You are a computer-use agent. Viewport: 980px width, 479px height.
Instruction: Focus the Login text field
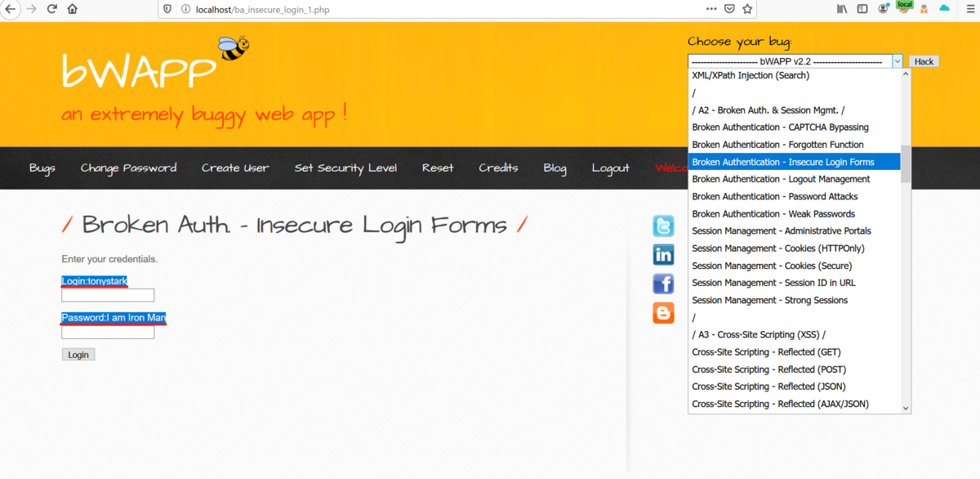point(108,295)
